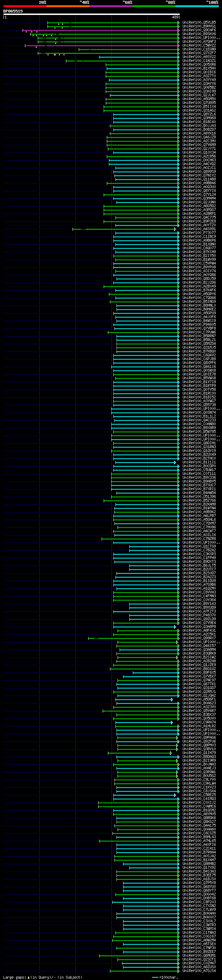This screenshot has height=980, width=222.
Task: Select label UniRef100_D0CH63
Action: (199, 160)
